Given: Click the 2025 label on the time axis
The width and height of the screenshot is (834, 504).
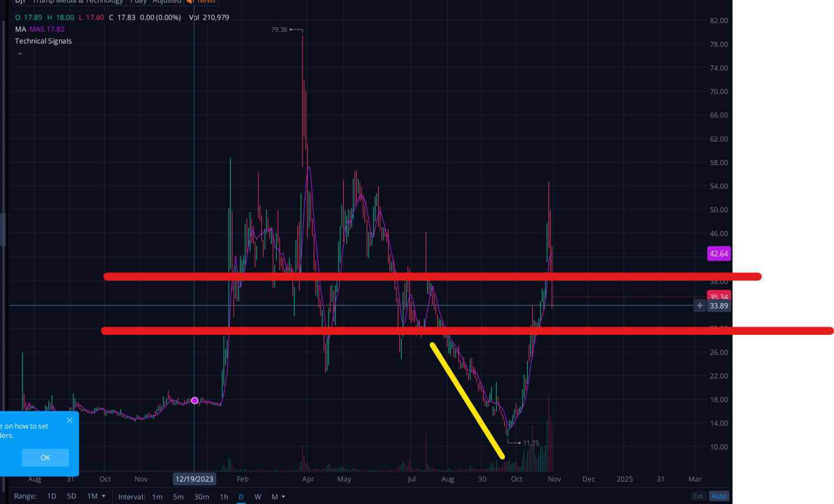Looking at the screenshot, I should coord(625,479).
